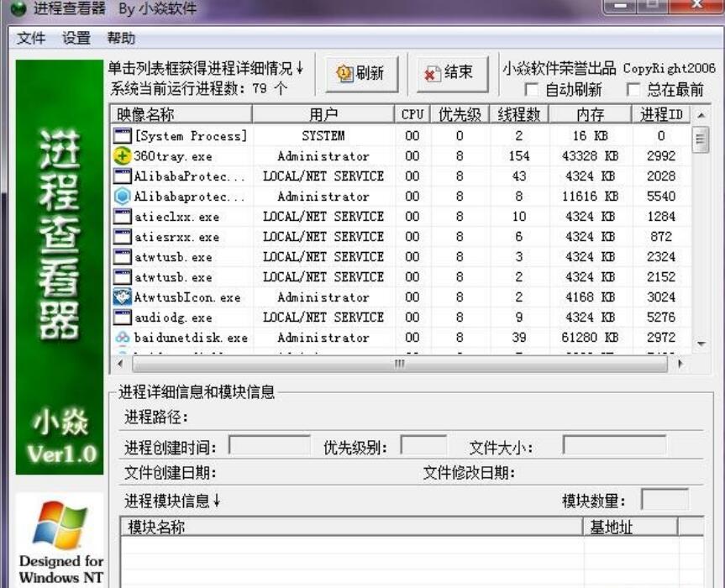The height and width of the screenshot is (588, 725).
Task: Click the 模块数量 field
Action: coord(665,499)
